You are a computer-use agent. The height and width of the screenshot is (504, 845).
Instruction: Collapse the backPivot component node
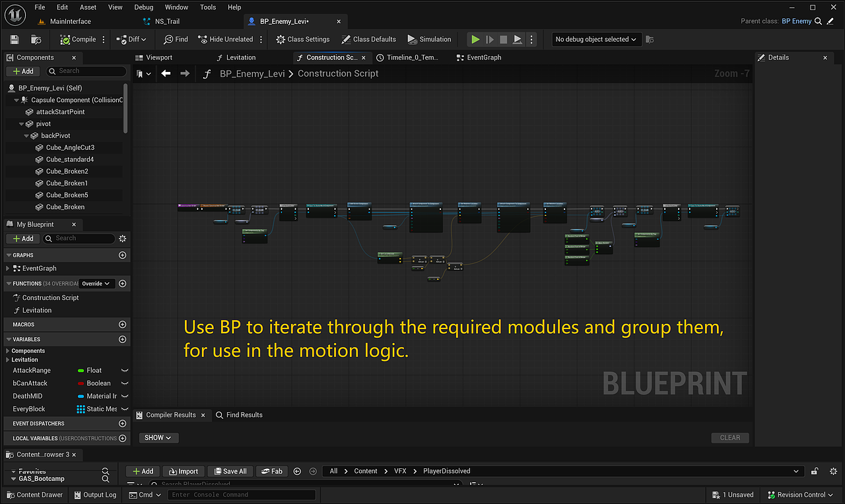click(x=26, y=136)
